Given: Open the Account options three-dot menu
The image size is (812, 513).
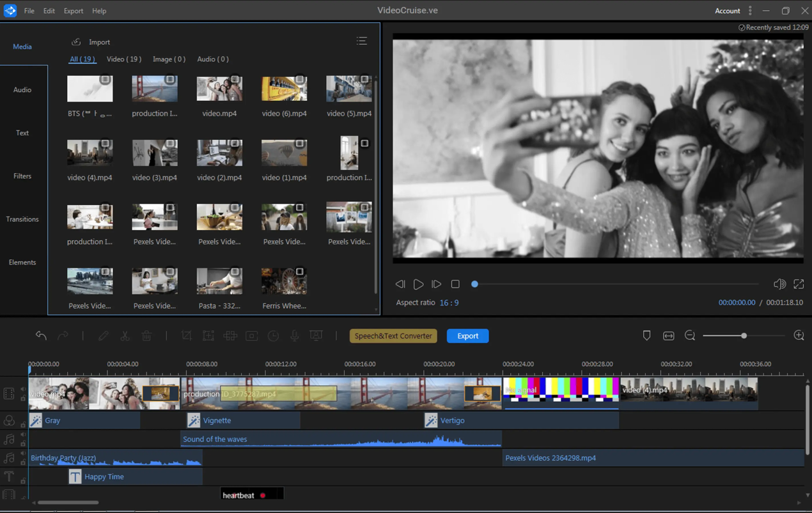Looking at the screenshot, I should click(750, 11).
